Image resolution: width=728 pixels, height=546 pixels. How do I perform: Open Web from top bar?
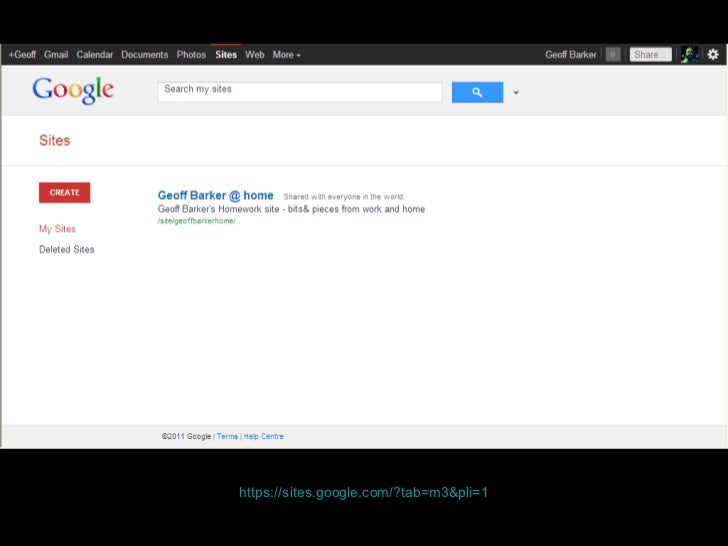(254, 55)
